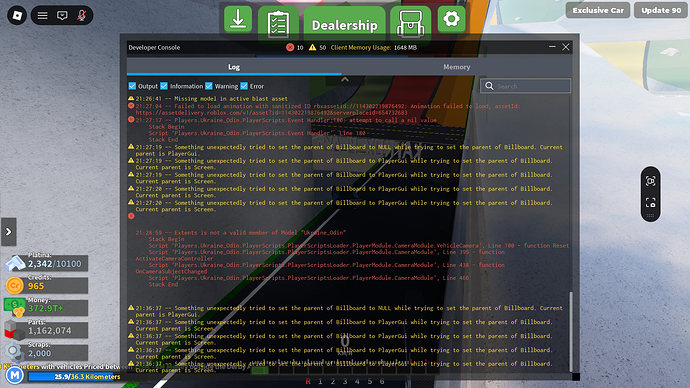Select the 'Failed to load animation' error line
The height and width of the screenshot is (388, 690).
tap(328, 110)
